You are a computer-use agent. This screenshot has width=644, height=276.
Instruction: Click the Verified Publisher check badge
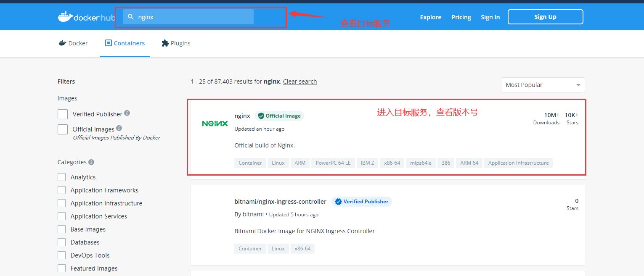(362, 202)
